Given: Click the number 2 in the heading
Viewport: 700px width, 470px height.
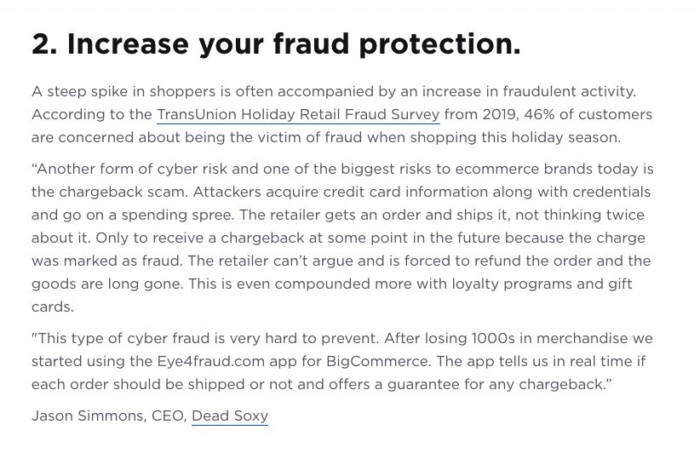Looking at the screenshot, I should coord(41,44).
